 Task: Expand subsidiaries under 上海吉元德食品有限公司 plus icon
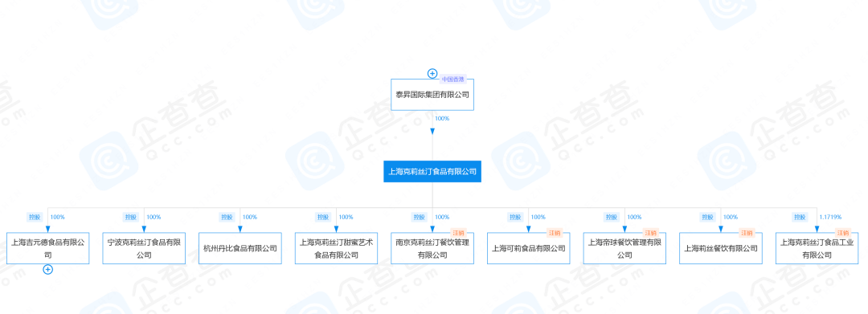[48, 269]
